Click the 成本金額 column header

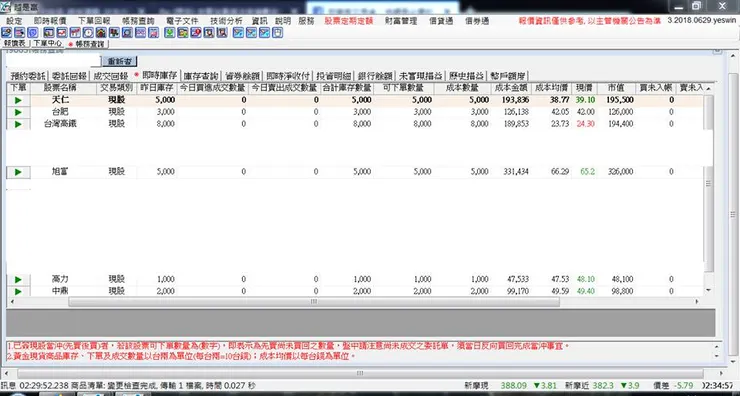coord(510,88)
